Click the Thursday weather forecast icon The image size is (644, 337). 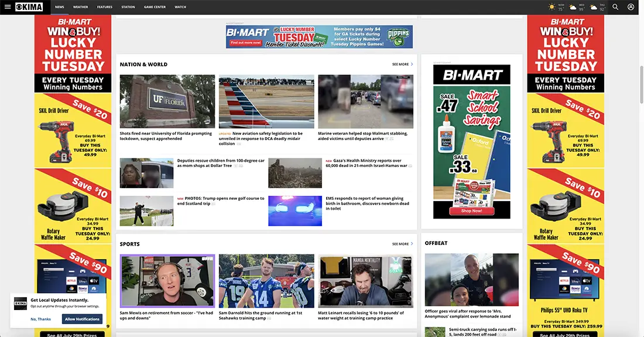tap(594, 7)
